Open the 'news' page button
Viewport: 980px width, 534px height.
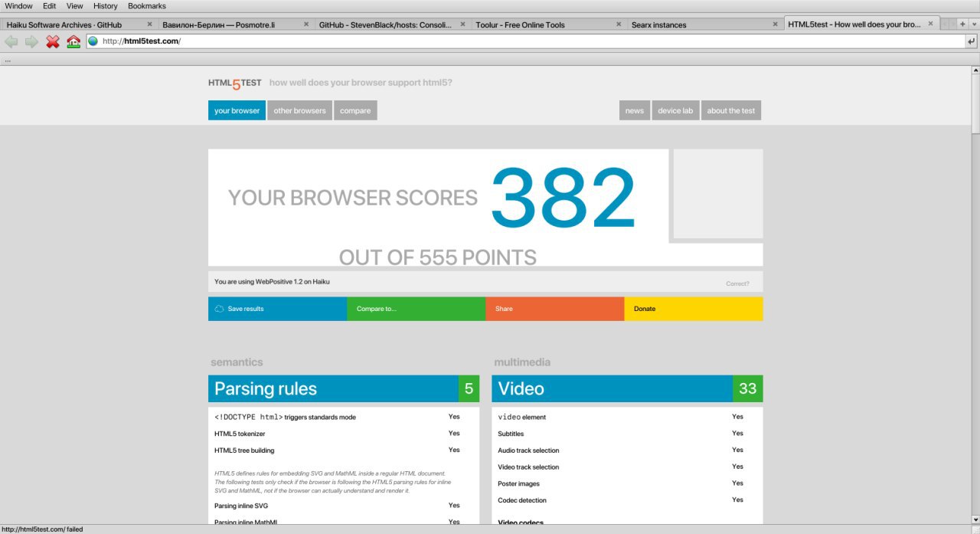coord(635,110)
